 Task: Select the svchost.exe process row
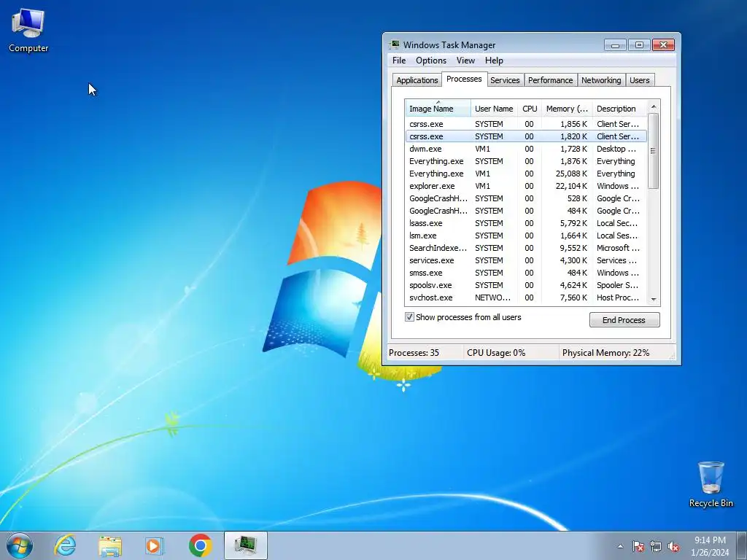click(526, 297)
